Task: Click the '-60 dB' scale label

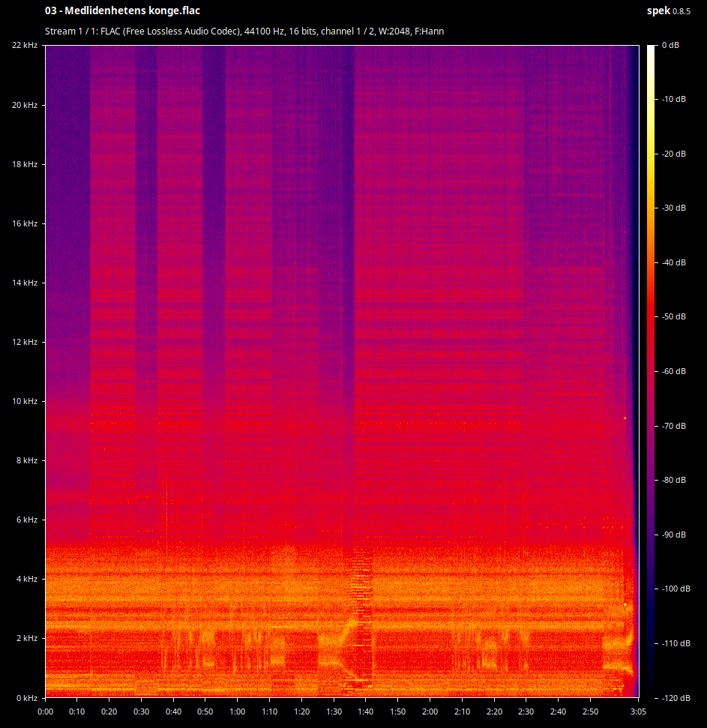Action: click(673, 371)
